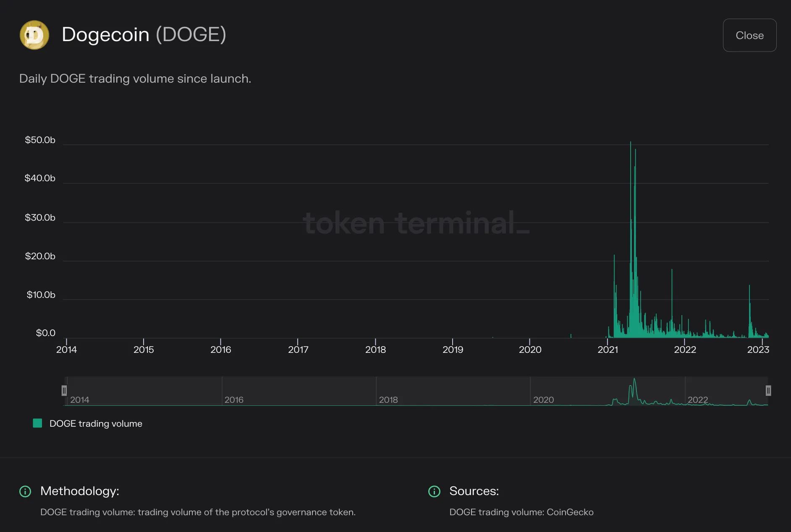
Task: Click the Sources info icon
Action: [434, 491]
